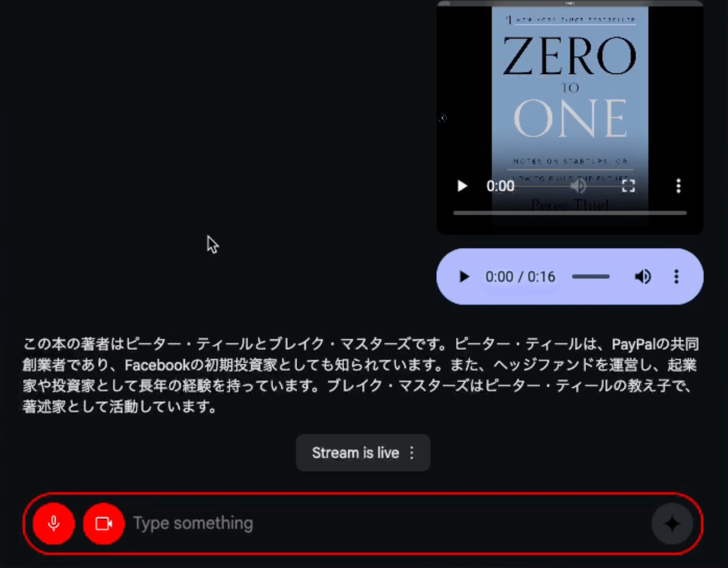Open the video in fullscreen
The image size is (728, 568).
628,186
